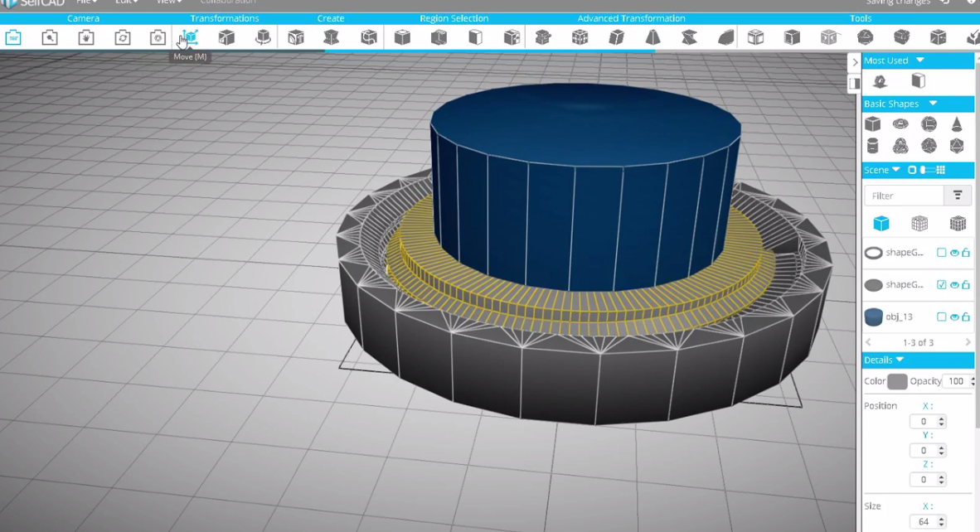Select the Scale cube icon beside Move
The height and width of the screenshot is (532, 980).
(x=226, y=37)
